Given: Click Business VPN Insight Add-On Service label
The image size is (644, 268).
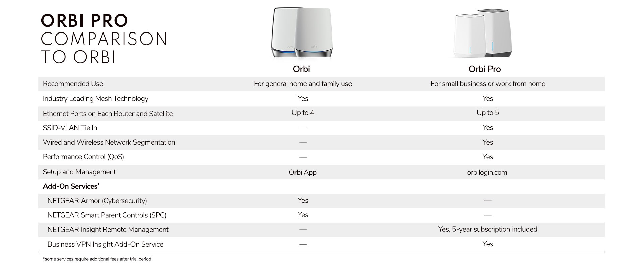Looking at the screenshot, I should click(105, 244).
